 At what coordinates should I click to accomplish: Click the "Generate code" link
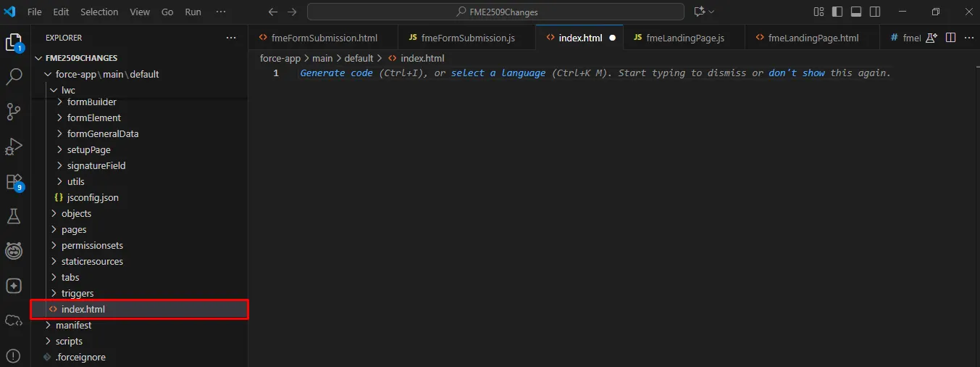(336, 73)
